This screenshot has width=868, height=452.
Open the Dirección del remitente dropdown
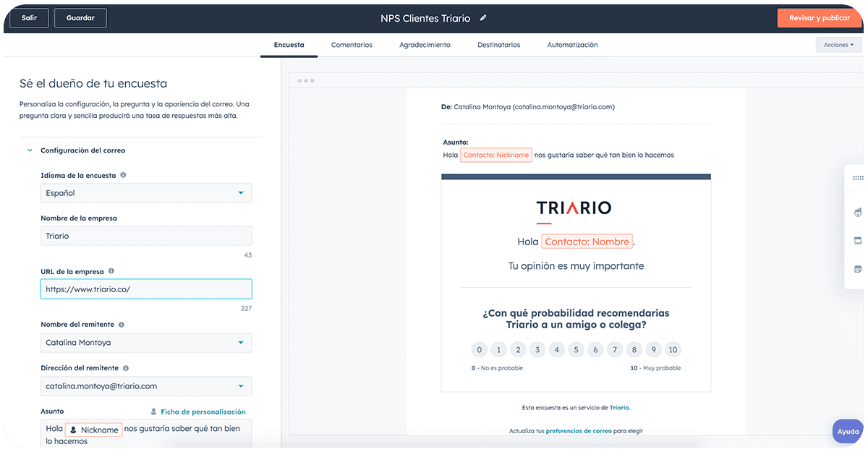click(x=146, y=386)
